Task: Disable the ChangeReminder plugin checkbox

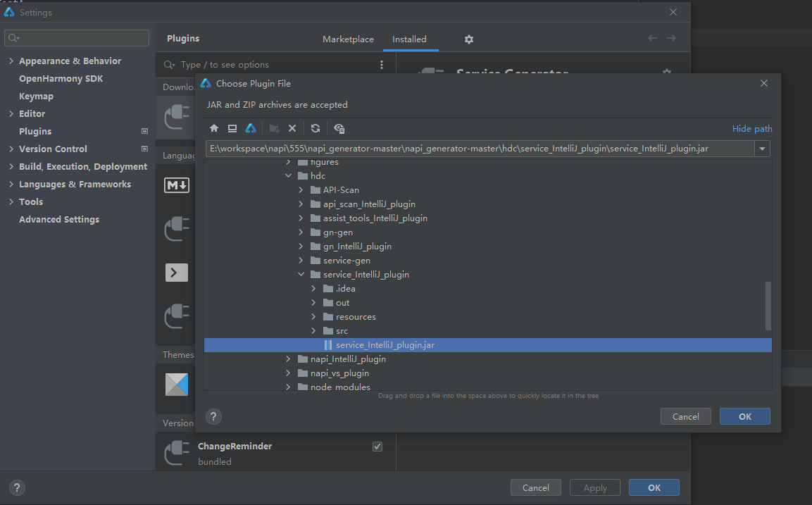Action: click(377, 447)
